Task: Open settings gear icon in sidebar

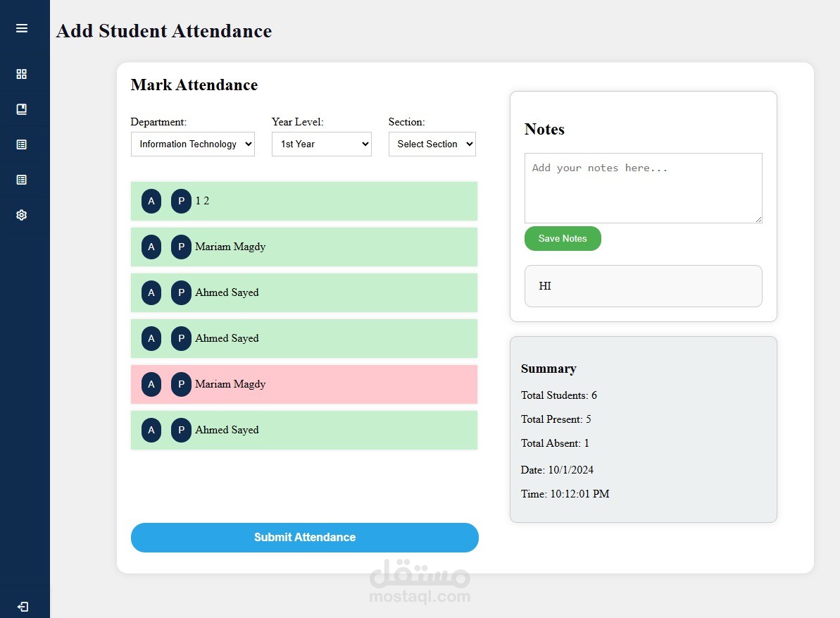Action: click(x=21, y=215)
